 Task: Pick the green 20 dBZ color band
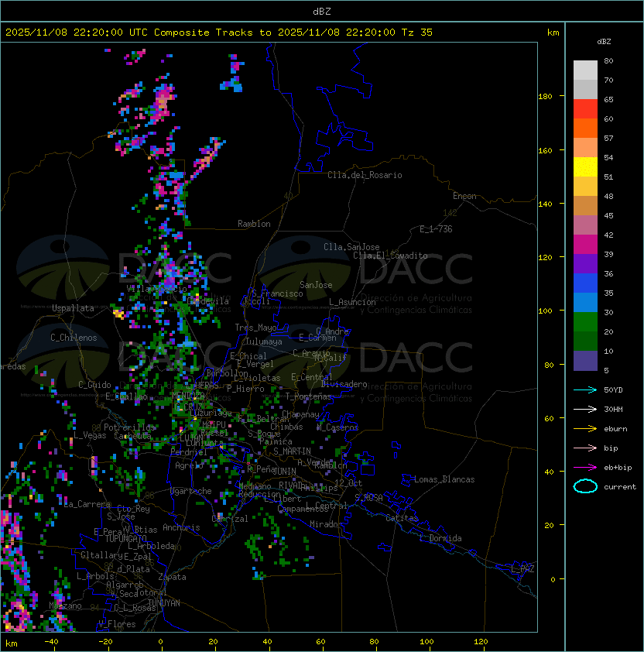point(585,322)
